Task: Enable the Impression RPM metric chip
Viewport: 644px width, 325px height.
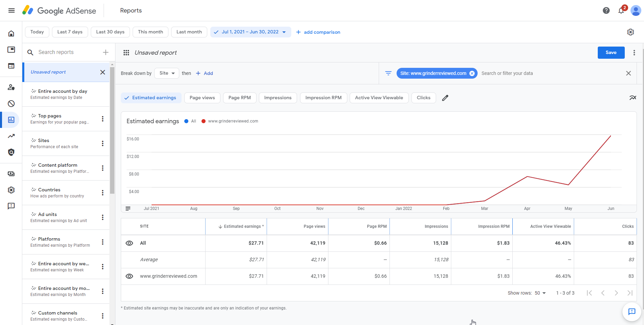Action: tap(323, 98)
